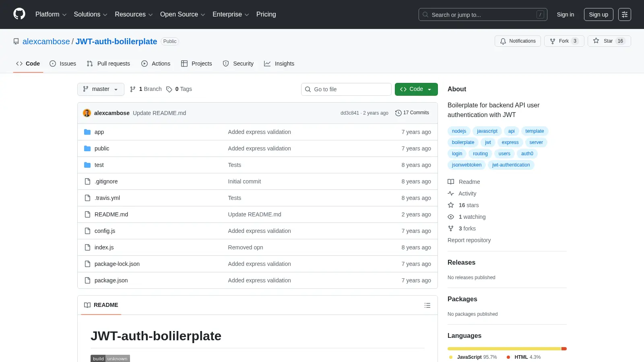Switch to the Issues tab
Image resolution: width=644 pixels, height=362 pixels.
tap(63, 64)
